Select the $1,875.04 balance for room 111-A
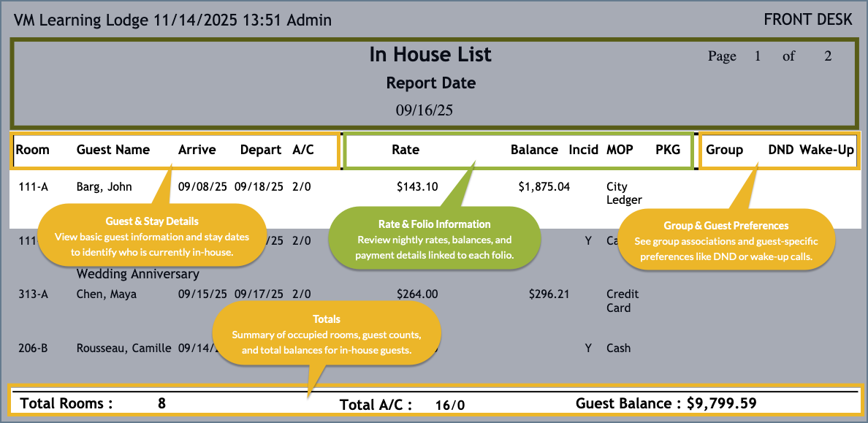Image resolution: width=868 pixels, height=423 pixels. [x=544, y=186]
